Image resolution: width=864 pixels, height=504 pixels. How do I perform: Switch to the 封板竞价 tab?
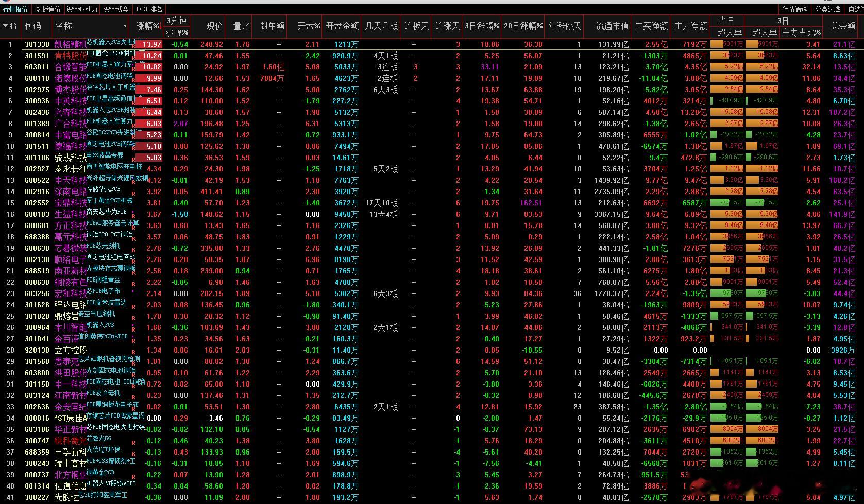(48, 9)
